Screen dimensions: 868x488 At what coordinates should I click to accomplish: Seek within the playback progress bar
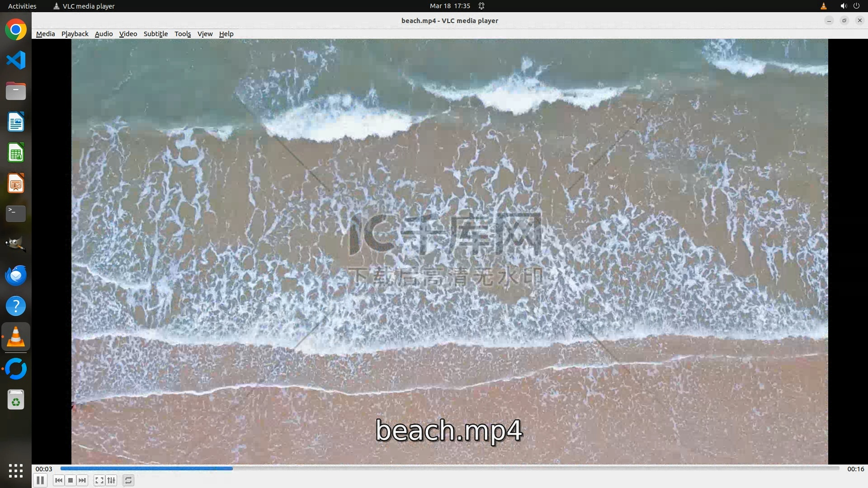[449, 469]
